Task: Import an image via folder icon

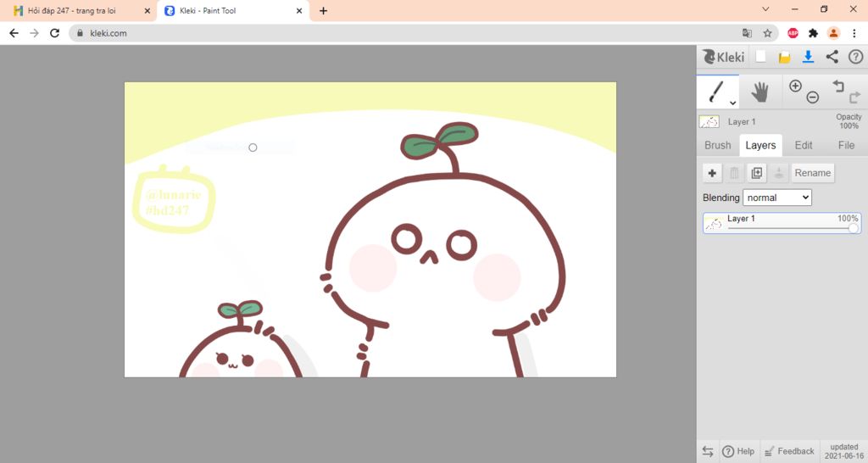Action: coord(784,57)
